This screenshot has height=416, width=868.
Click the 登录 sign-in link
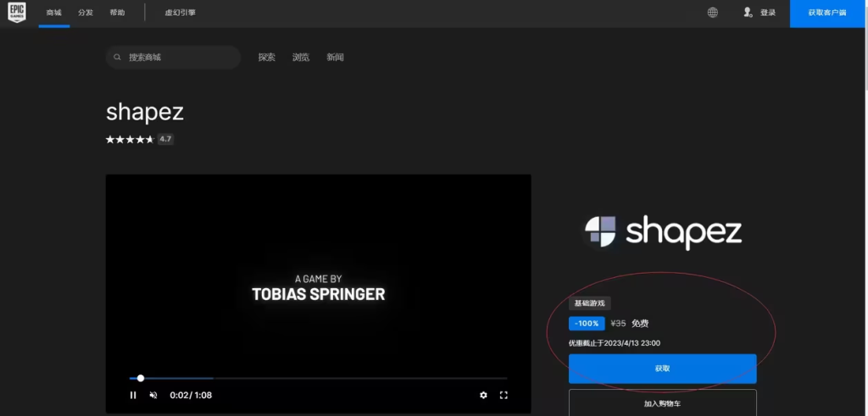click(768, 13)
